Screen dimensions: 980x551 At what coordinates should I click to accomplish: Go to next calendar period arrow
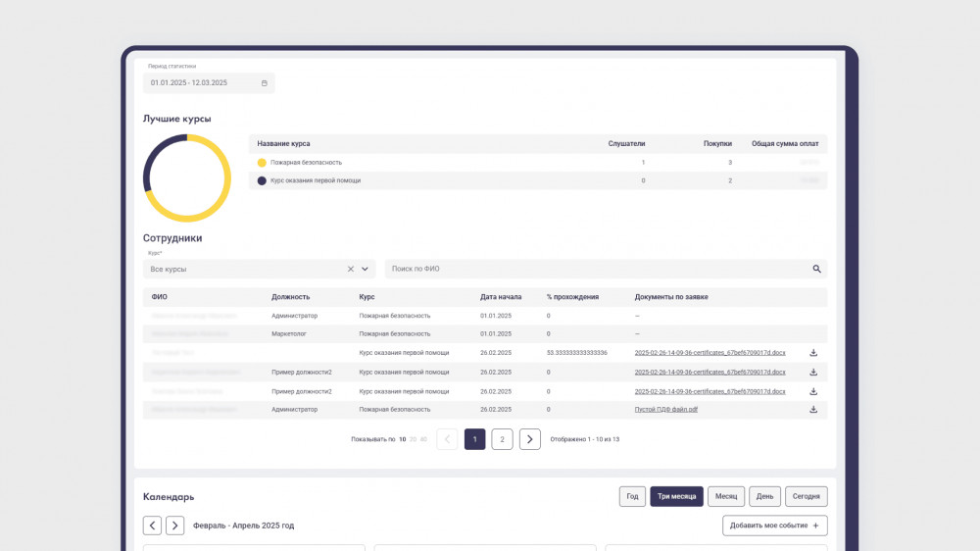coord(175,526)
